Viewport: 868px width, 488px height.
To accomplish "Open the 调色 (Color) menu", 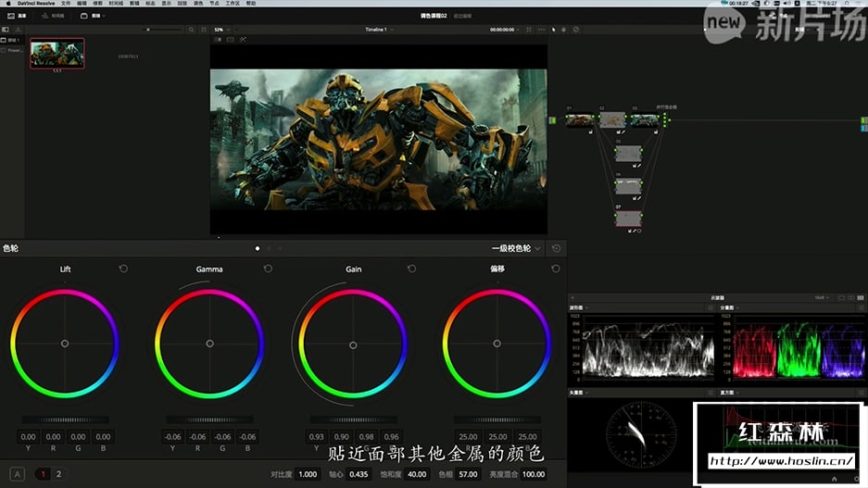I will 198,4.
